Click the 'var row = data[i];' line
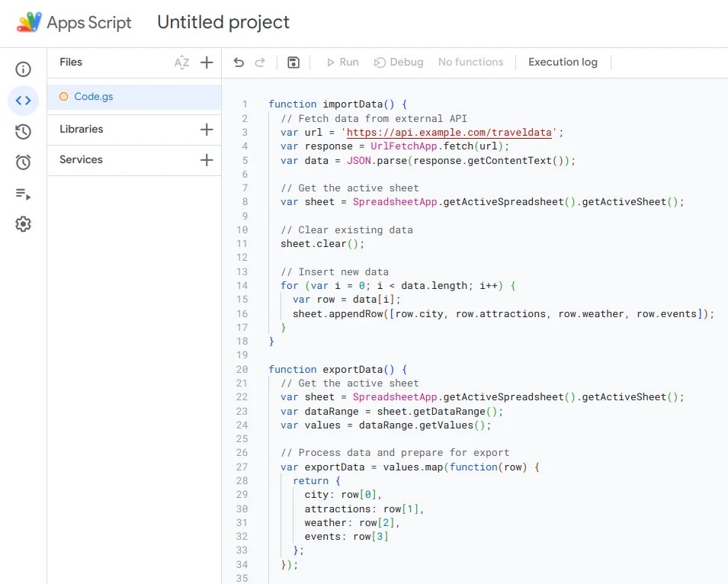This screenshot has width=728, height=584. pos(346,300)
